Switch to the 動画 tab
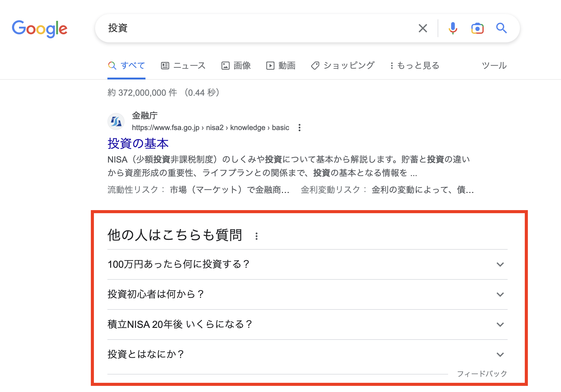This screenshot has width=561, height=392. tap(281, 65)
